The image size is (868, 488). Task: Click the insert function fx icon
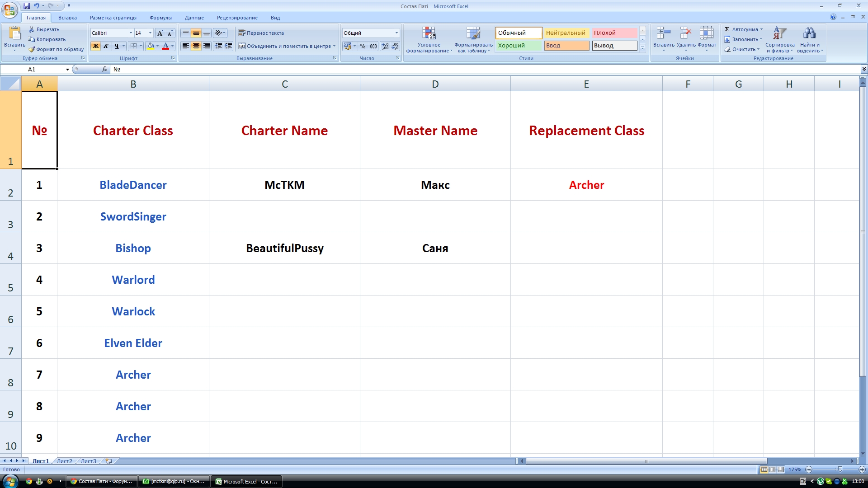tap(104, 69)
